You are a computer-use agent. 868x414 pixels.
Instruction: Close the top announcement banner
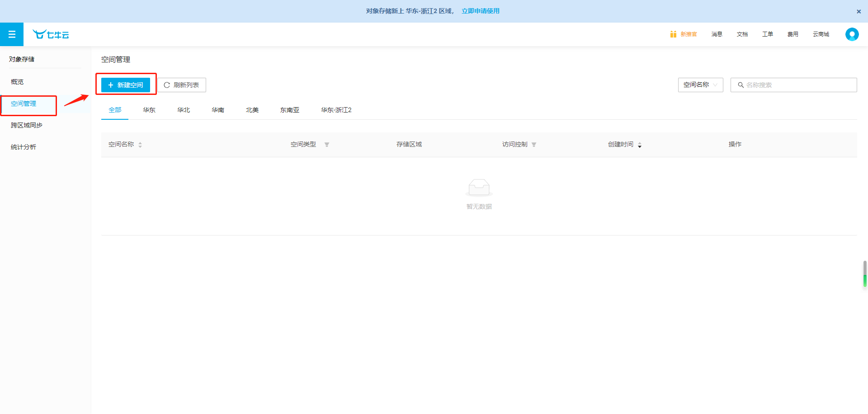tap(859, 11)
